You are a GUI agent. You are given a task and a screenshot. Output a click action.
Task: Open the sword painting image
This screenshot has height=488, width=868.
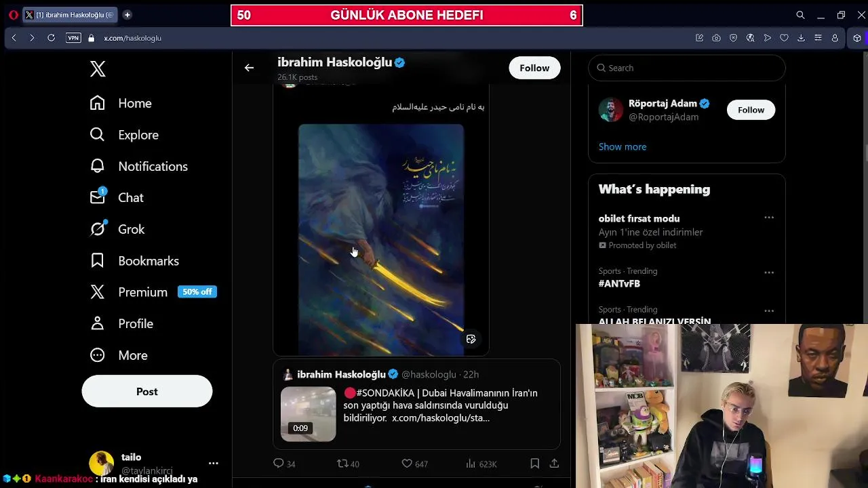click(381, 240)
